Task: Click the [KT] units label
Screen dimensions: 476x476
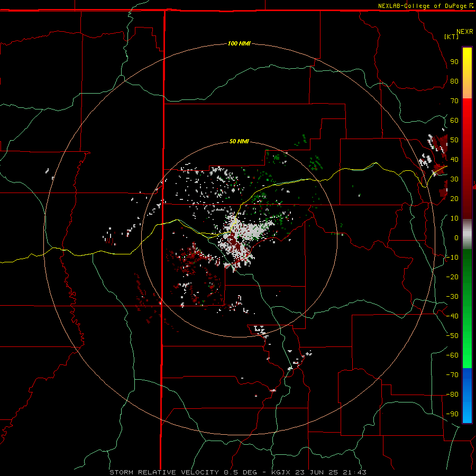Action: 452,36
